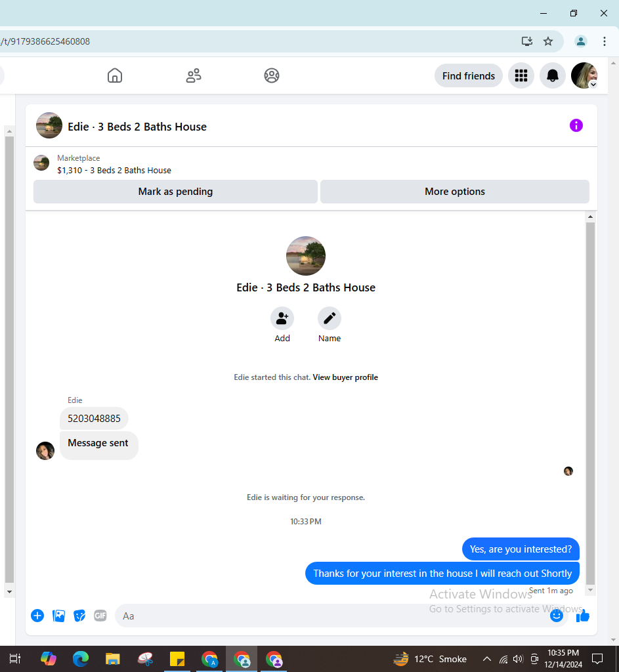Send a thumbs-up like
Image resolution: width=619 pixels, height=672 pixels.
[x=582, y=616]
